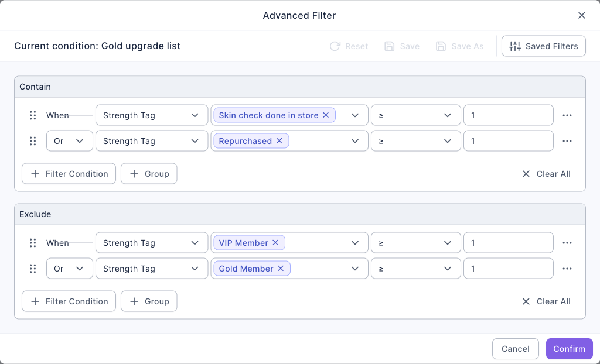Clear All in Contain section
600x364 pixels.
546,174
